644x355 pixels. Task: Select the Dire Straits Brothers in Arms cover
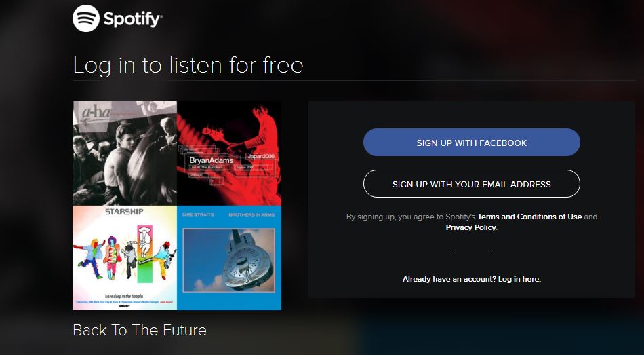click(229, 258)
